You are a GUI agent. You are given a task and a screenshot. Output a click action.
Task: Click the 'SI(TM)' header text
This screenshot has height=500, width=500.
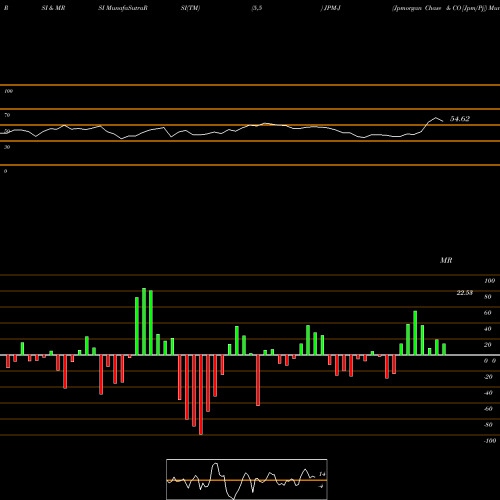pos(190,8)
